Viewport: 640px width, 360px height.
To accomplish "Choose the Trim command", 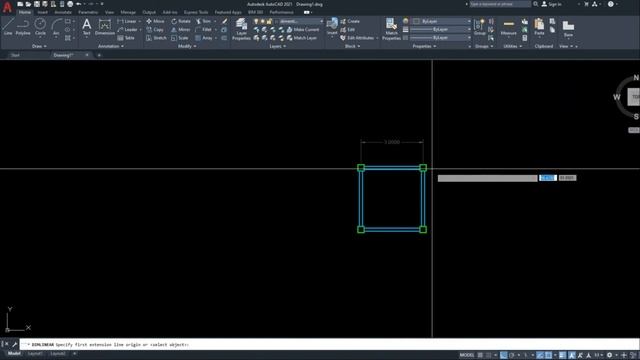I will point(203,21).
